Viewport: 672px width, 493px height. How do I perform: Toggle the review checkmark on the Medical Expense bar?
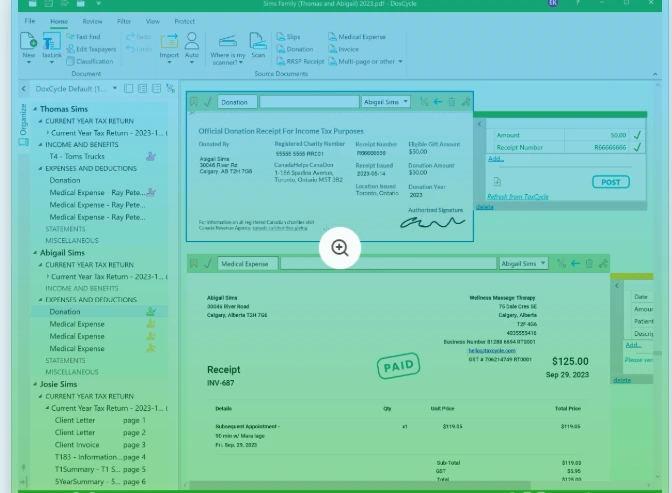point(208,263)
